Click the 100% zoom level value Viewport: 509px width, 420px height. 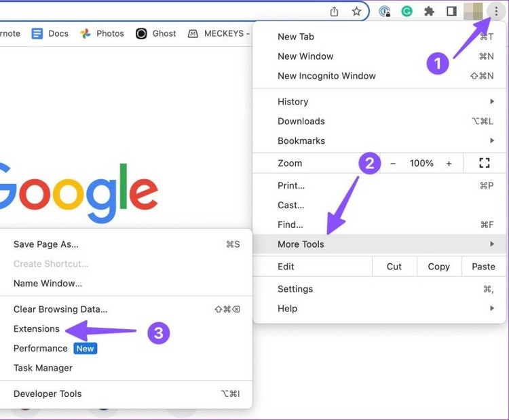pyautogui.click(x=421, y=164)
